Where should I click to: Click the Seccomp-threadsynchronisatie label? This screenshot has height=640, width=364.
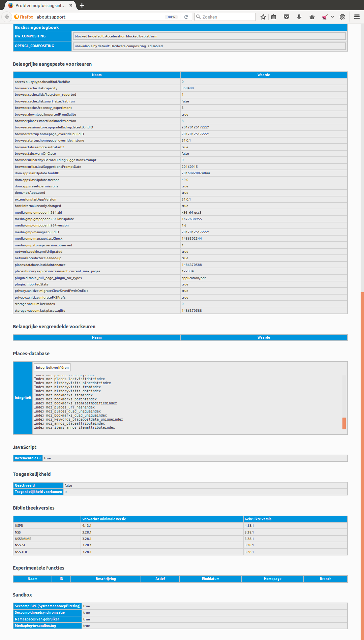coord(48,613)
